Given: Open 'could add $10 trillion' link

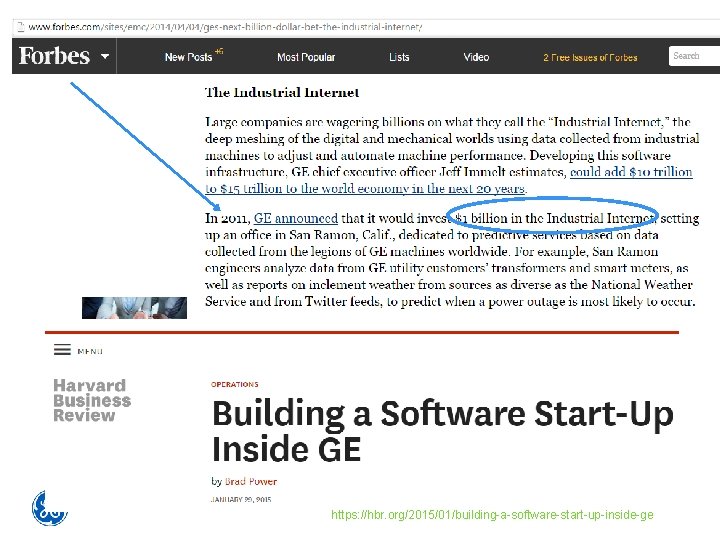Looking at the screenshot, I should [x=631, y=172].
